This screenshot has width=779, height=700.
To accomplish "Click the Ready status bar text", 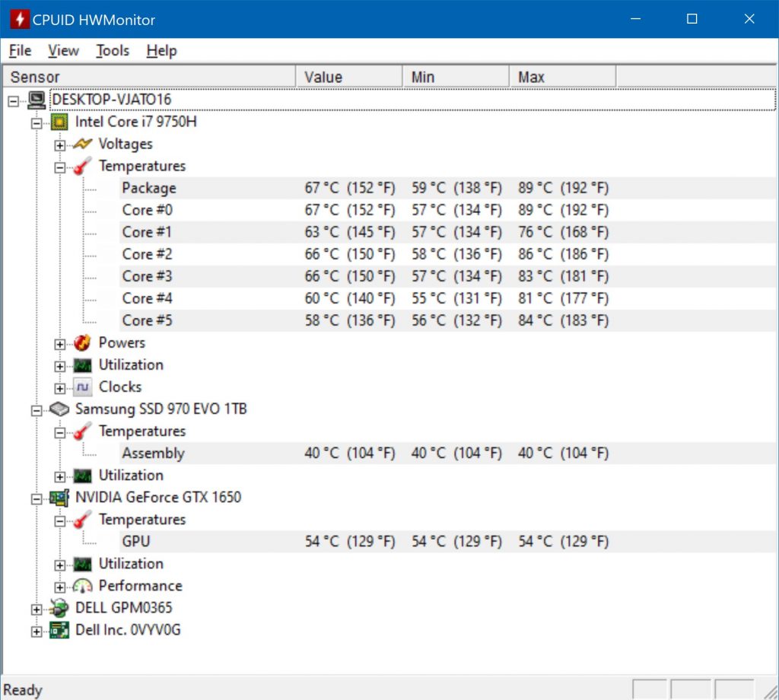I will pos(23,690).
